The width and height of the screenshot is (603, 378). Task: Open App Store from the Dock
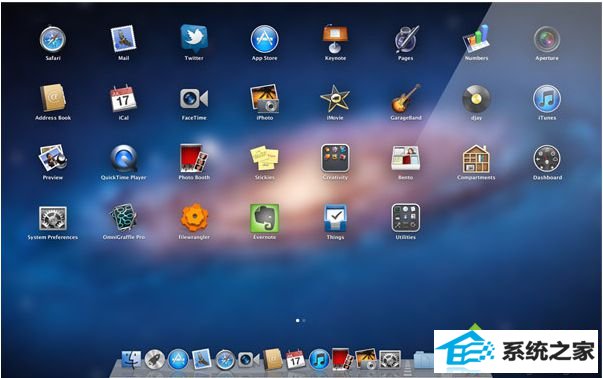[x=178, y=360]
